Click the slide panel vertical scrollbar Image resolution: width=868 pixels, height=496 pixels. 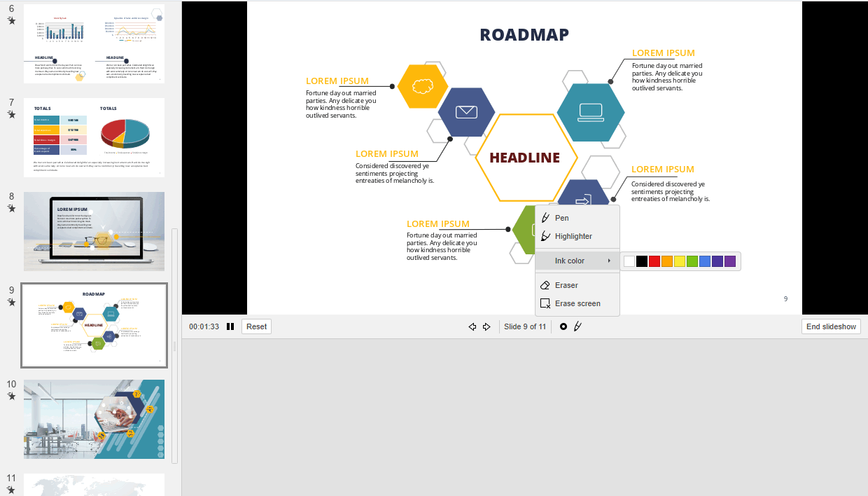(174, 345)
